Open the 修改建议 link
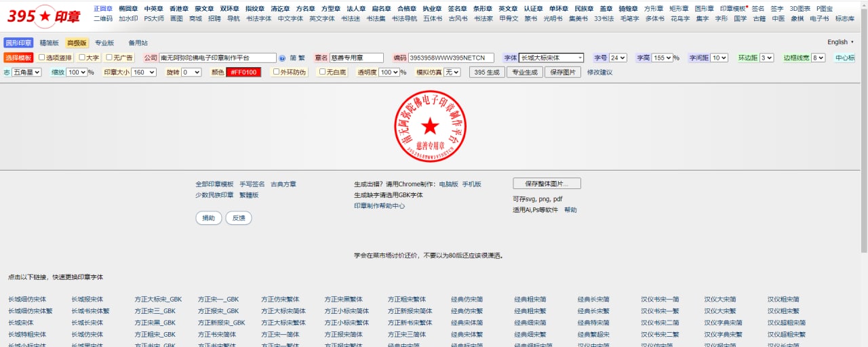The image size is (868, 347). (599, 72)
